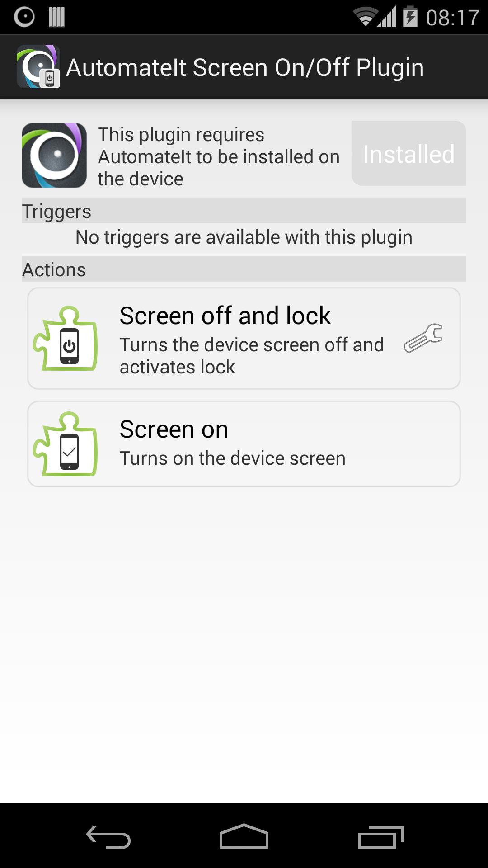Tap the 08:17 clock in status bar

tap(452, 18)
